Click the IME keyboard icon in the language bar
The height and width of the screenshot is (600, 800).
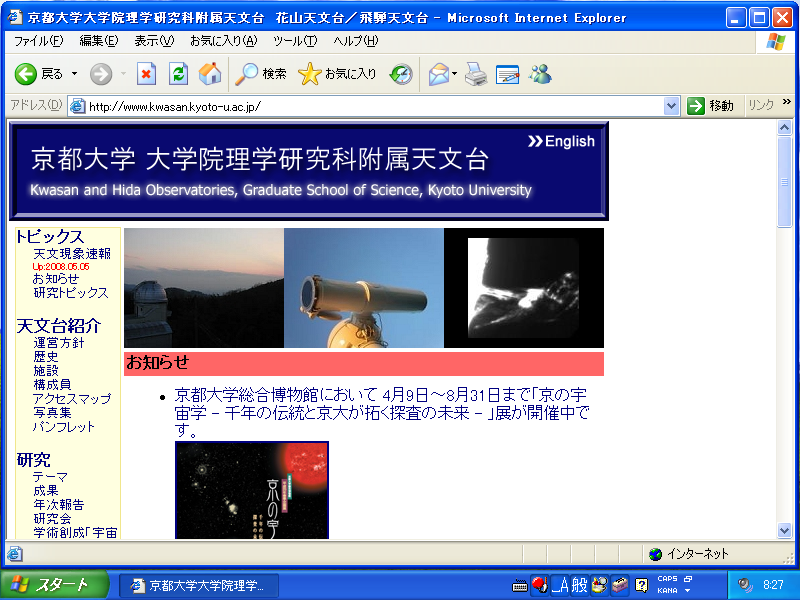[x=519, y=585]
